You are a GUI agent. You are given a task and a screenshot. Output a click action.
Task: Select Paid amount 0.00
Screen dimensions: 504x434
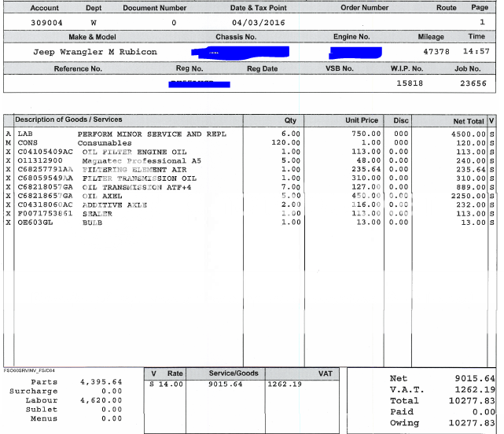(484, 412)
